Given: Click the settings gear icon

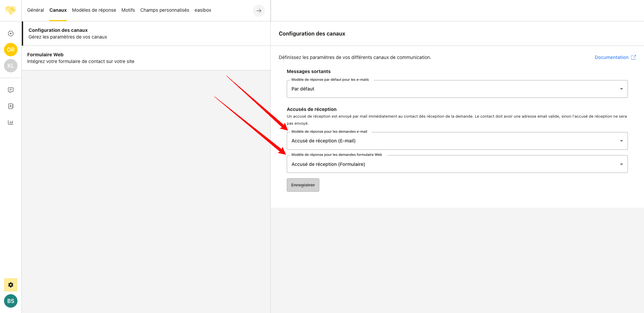Looking at the screenshot, I should (11, 285).
